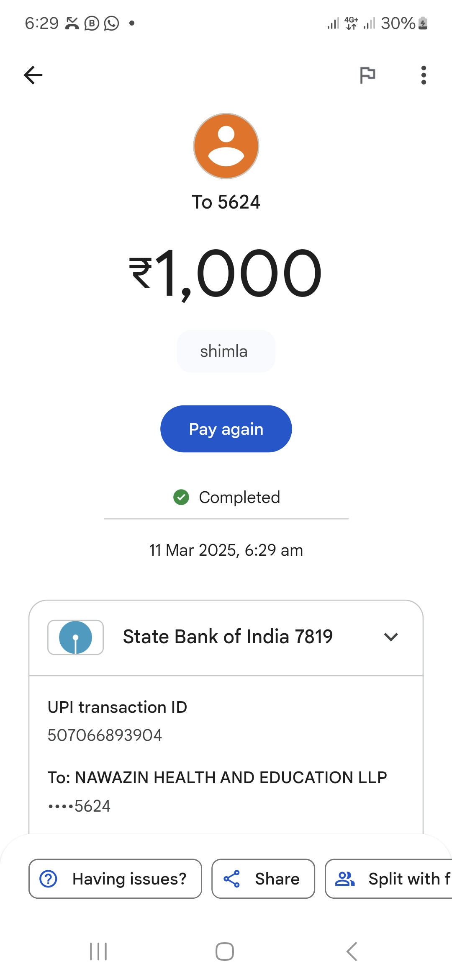The height and width of the screenshot is (980, 452).
Task: Tap the Android system back chevron
Action: point(352,952)
